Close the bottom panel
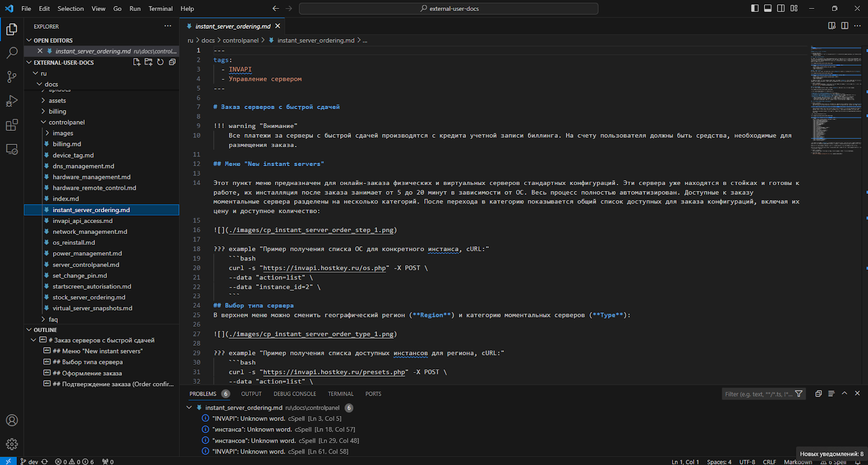Viewport: 868px width, 465px height. point(857,393)
